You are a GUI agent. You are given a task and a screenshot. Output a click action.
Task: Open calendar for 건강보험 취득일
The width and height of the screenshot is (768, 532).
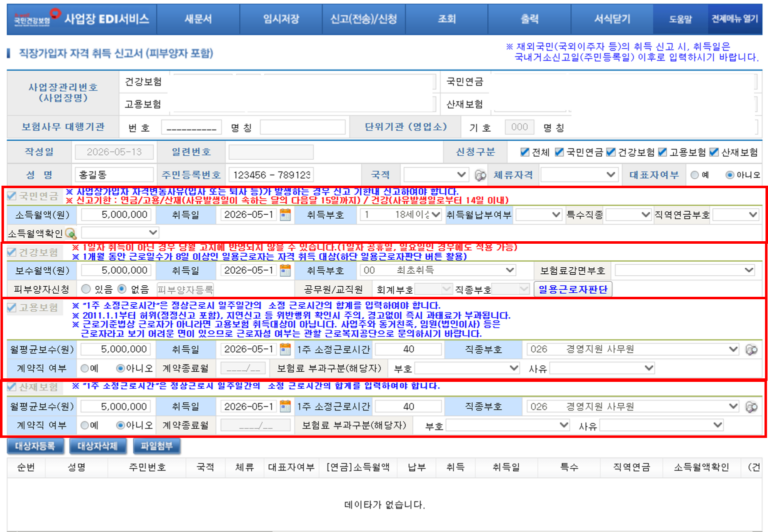click(285, 270)
